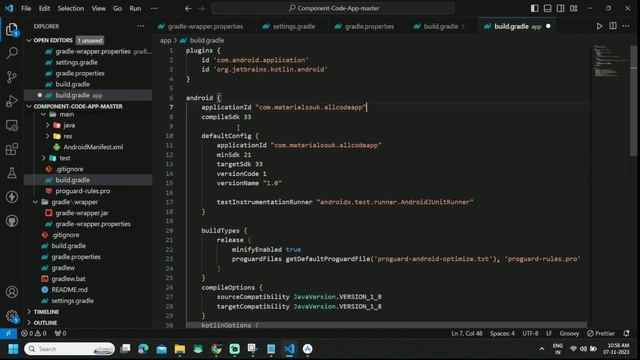
Task: Open the Go menu
Action: tap(117, 8)
